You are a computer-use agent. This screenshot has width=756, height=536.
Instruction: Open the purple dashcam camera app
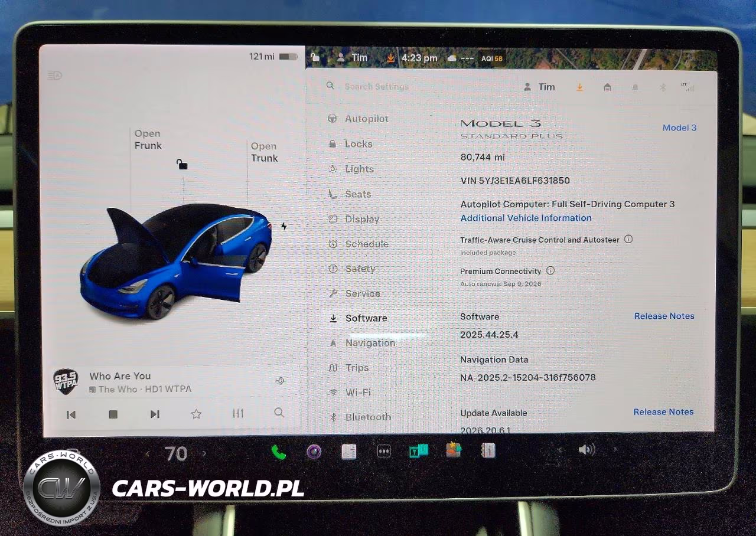314,452
